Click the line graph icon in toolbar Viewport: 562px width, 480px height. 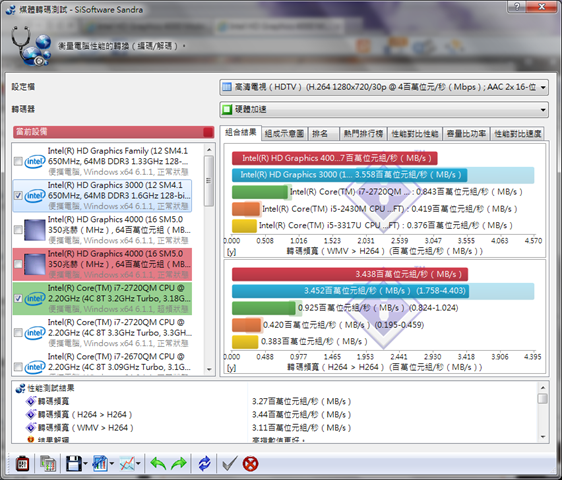(x=127, y=464)
